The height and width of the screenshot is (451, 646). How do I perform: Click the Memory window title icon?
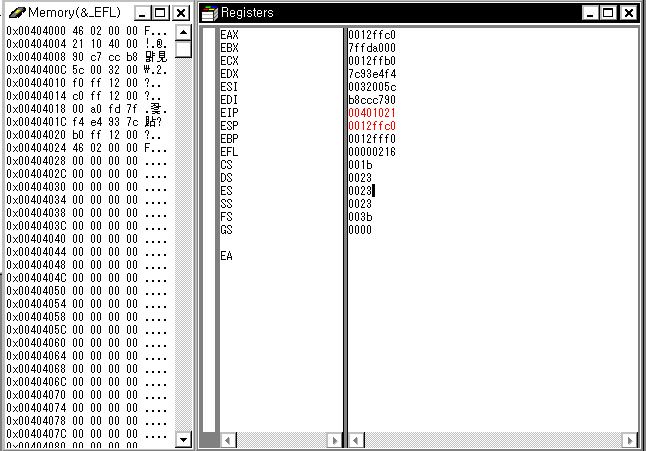point(16,13)
